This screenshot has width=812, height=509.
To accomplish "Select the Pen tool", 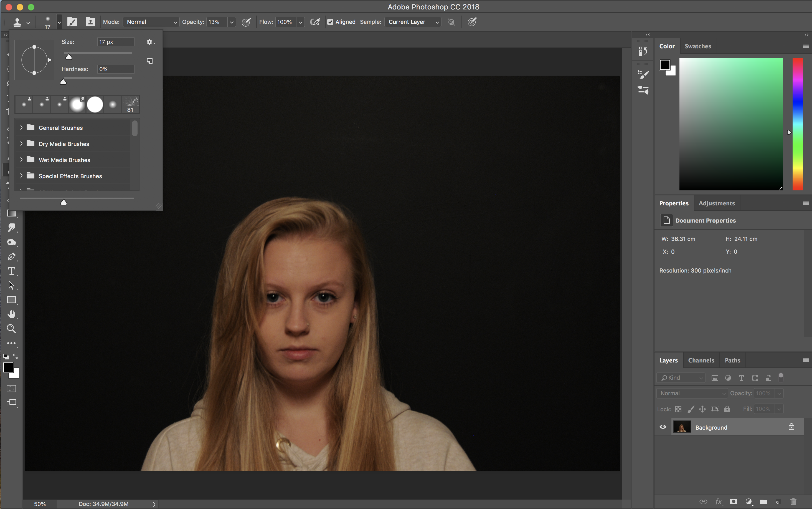I will tap(11, 257).
